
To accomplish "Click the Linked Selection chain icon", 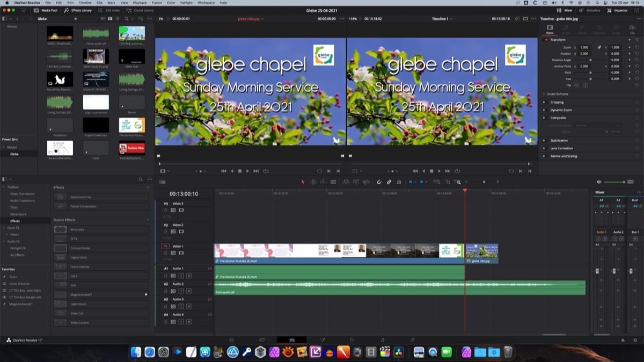I will pyautogui.click(x=389, y=182).
